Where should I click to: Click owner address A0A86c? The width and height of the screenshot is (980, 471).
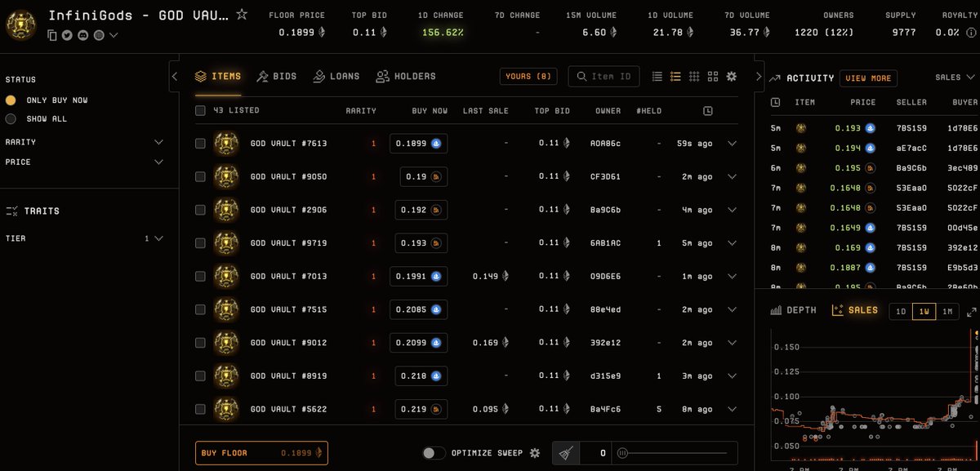pyautogui.click(x=605, y=144)
